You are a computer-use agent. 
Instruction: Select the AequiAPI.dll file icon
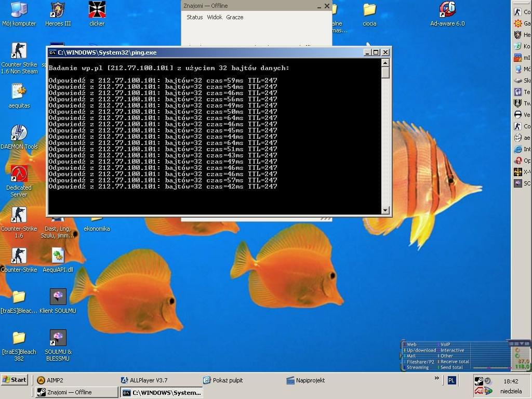point(58,260)
